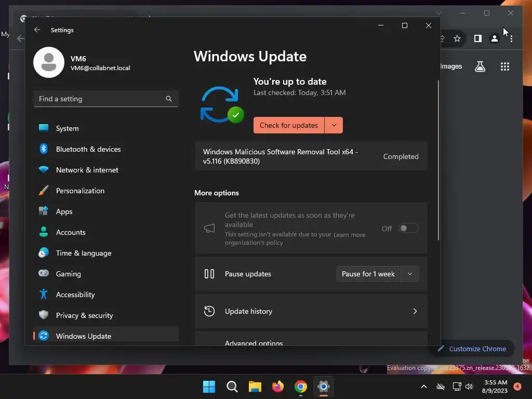Screen dimensions: 532x399
Task: Click the Windows Update sidebar sync icon
Action: tap(44, 336)
